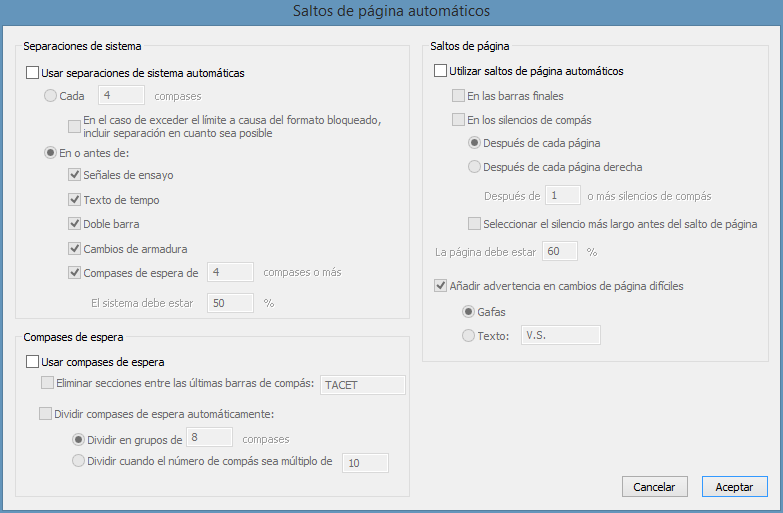
Task: Click the Dividir en grupos de value field
Action: [209, 437]
